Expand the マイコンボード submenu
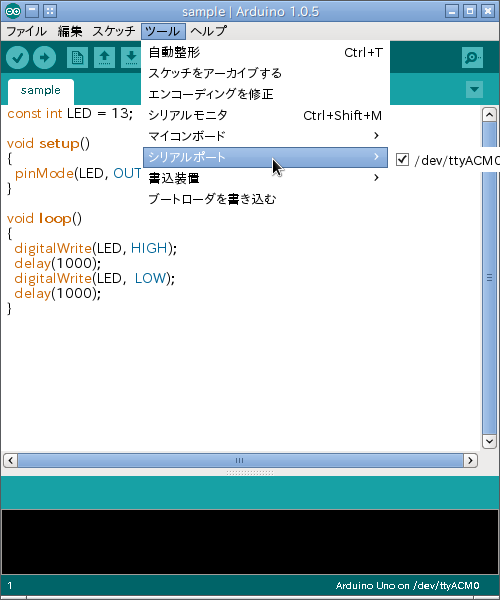Viewport: 500px width, 600px height. click(x=265, y=136)
